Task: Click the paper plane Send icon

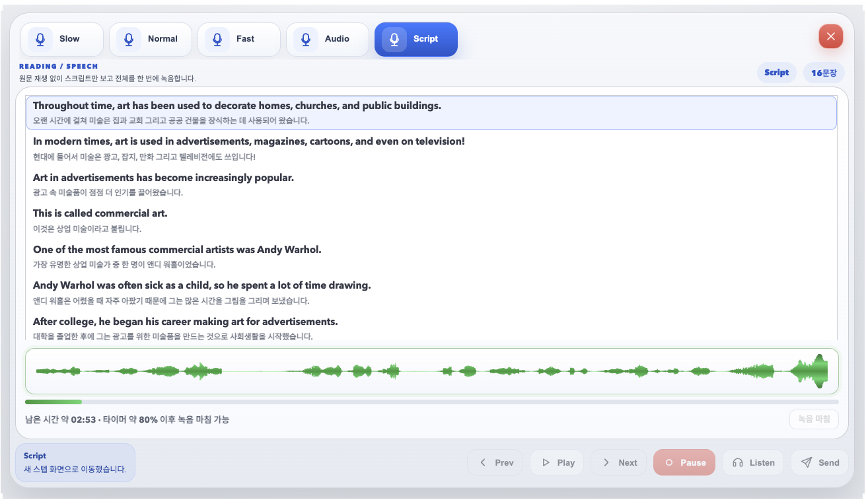Action: pos(807,463)
